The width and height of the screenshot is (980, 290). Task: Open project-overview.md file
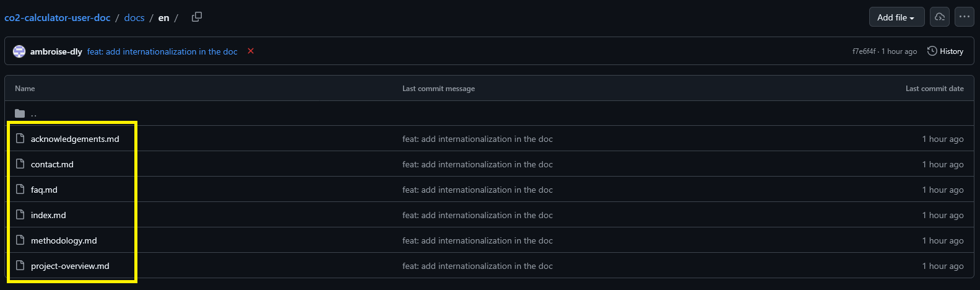[x=70, y=266]
